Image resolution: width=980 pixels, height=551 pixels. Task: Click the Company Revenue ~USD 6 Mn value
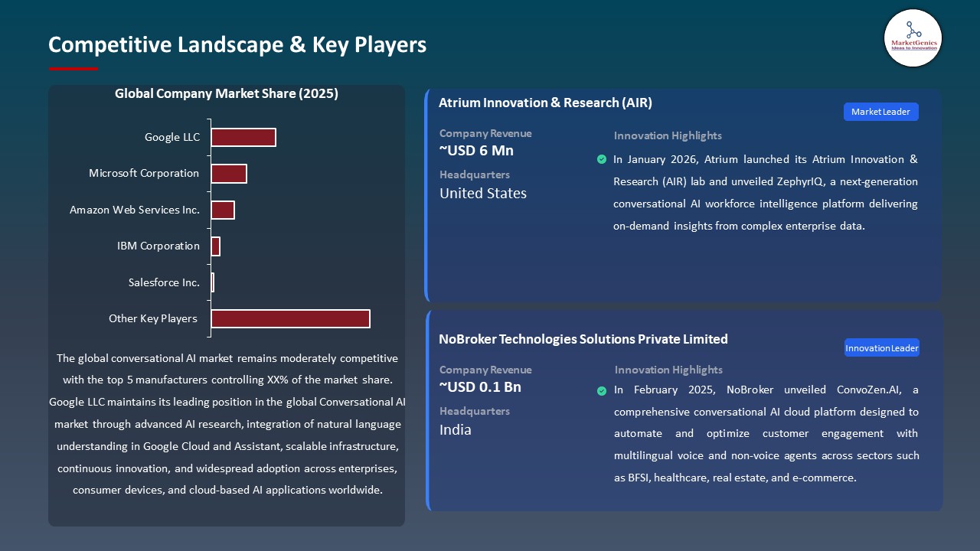476,151
